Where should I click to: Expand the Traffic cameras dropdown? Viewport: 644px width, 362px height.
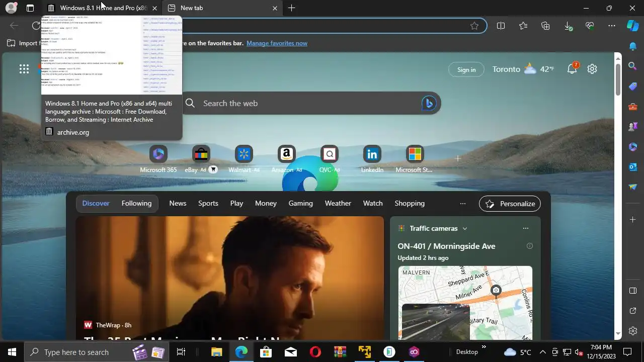pyautogui.click(x=464, y=228)
